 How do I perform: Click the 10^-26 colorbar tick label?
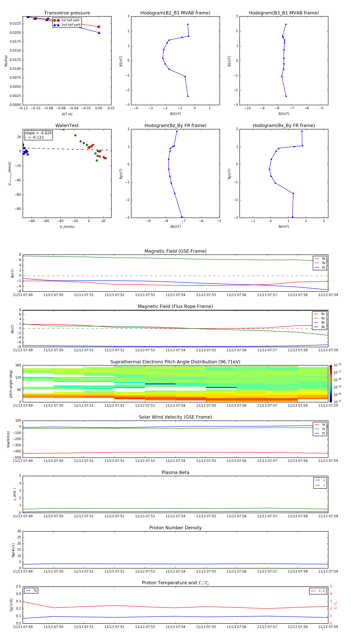click(337, 365)
